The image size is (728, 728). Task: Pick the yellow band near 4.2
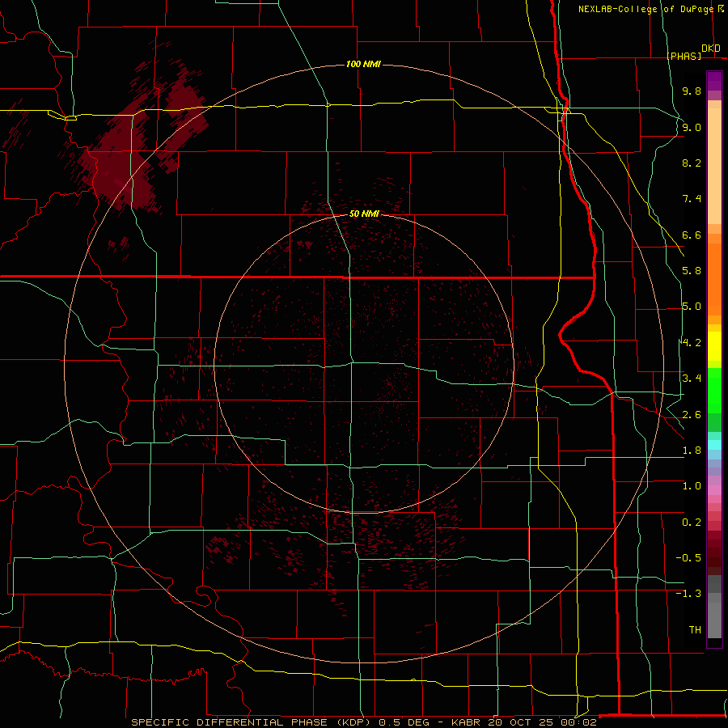coord(714,345)
